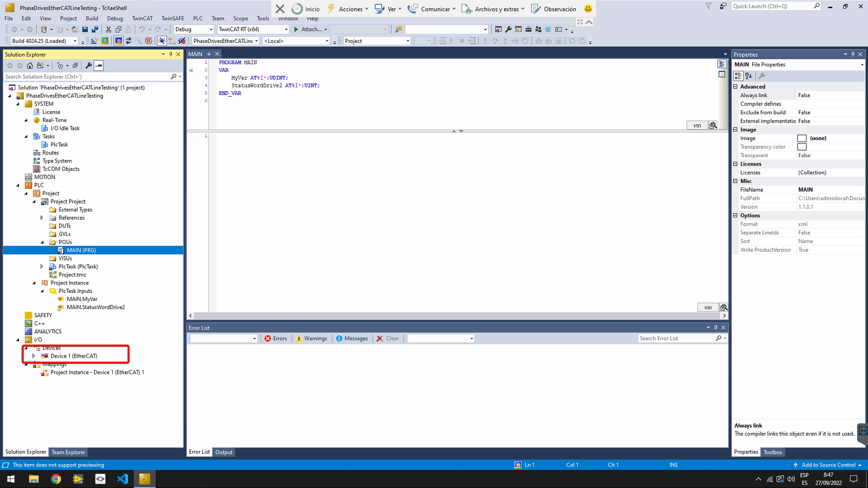Toggle the Preview Selected Items button
This screenshot has height=488, width=868.
99,65
